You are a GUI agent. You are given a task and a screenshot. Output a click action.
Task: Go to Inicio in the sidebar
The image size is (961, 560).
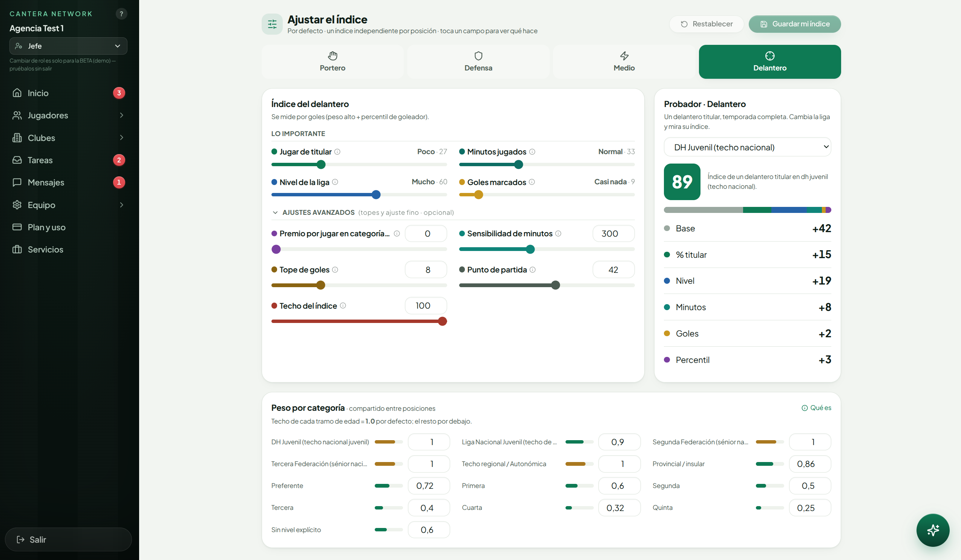[68, 93]
